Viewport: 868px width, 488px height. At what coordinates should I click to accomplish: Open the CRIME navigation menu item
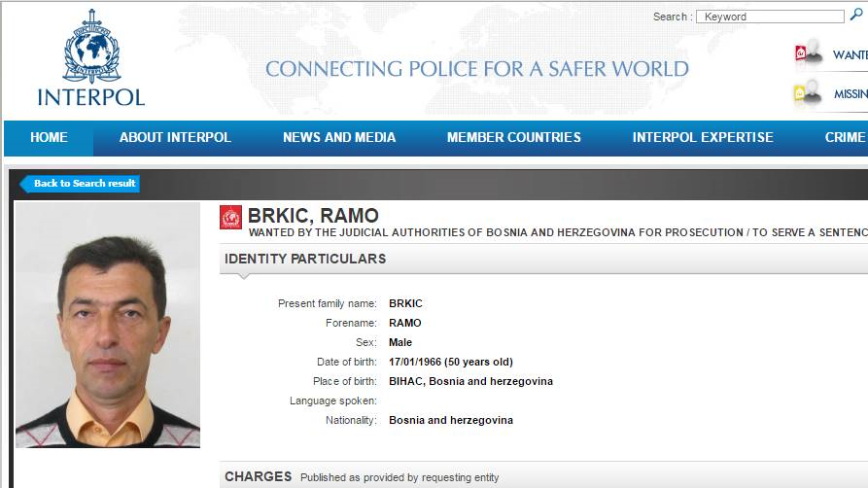point(845,138)
